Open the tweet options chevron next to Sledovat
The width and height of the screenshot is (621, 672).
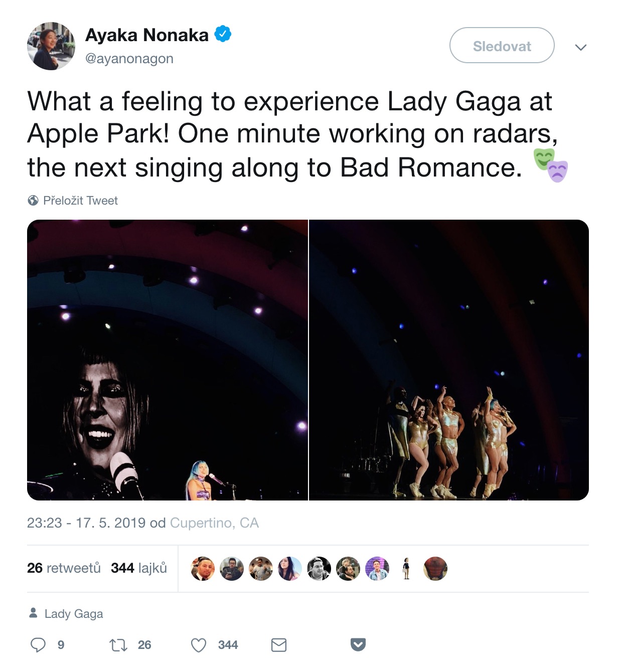pos(580,47)
